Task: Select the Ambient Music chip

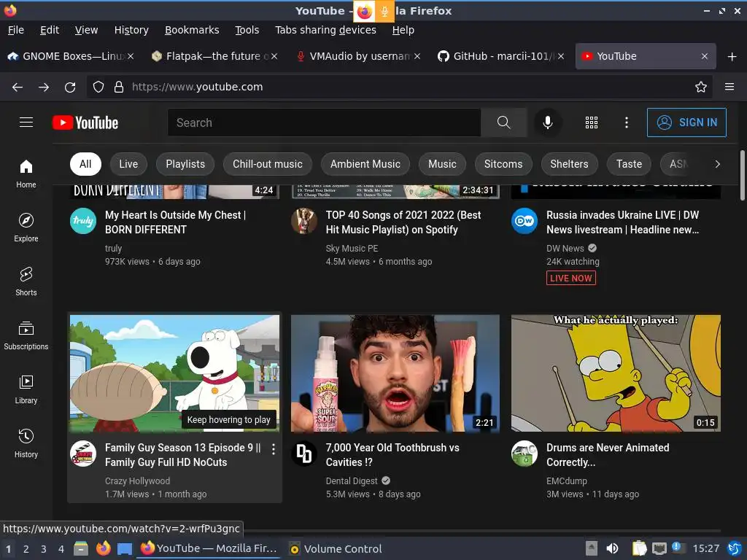Action: point(365,164)
